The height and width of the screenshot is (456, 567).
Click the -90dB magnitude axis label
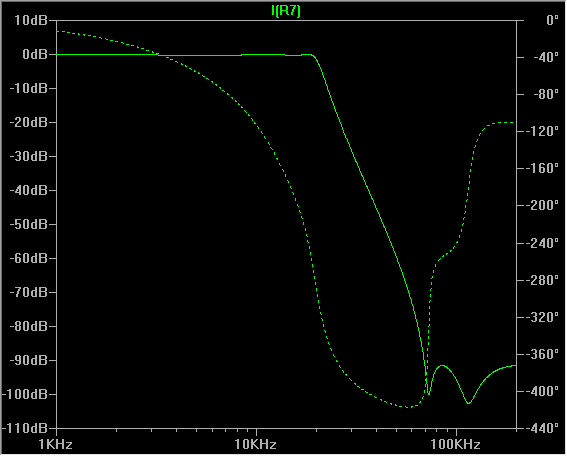pos(29,360)
